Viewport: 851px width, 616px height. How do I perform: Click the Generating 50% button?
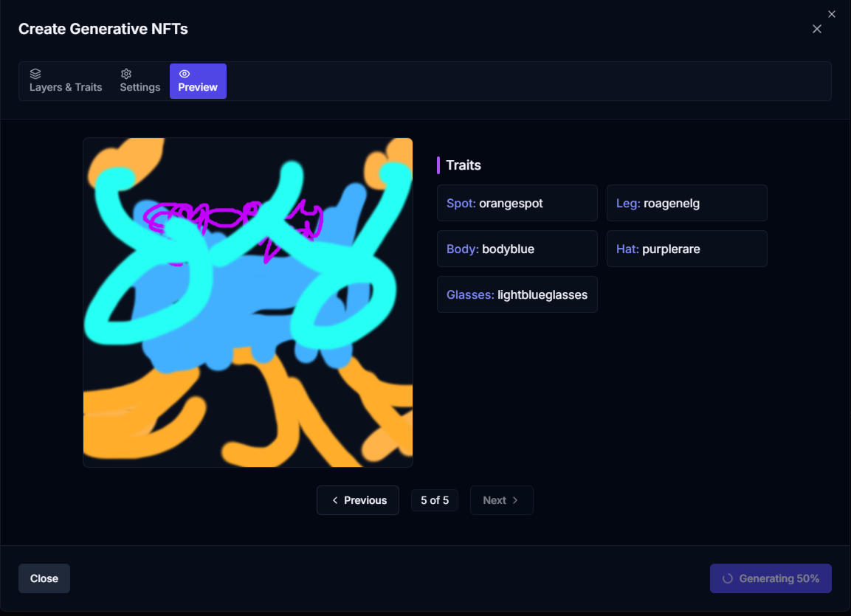point(771,579)
